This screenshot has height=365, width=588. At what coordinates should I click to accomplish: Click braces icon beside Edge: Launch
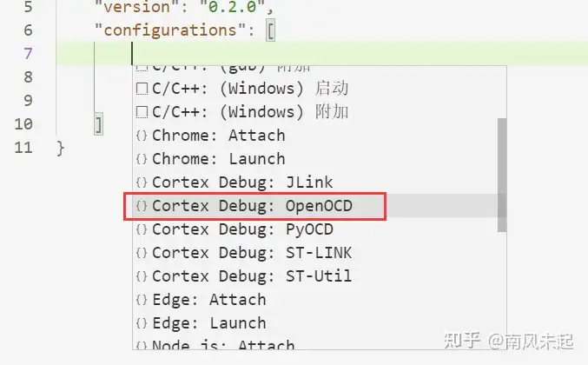pyautogui.click(x=142, y=323)
